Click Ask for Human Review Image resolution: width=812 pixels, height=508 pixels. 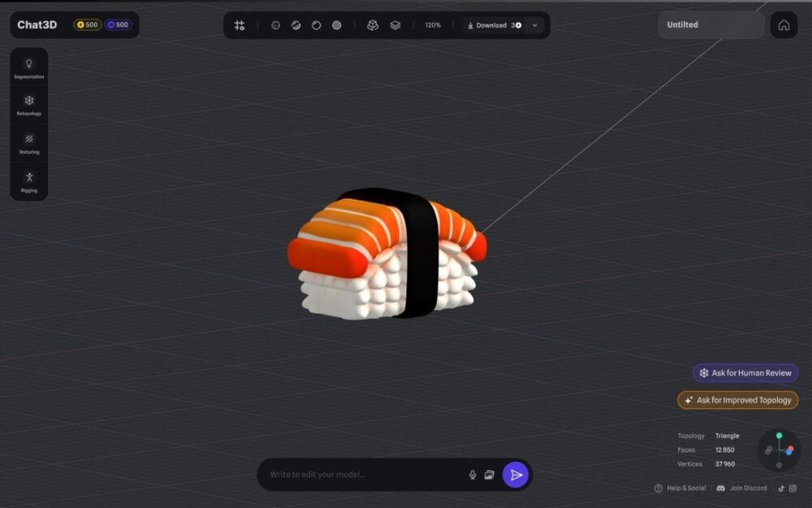click(745, 373)
